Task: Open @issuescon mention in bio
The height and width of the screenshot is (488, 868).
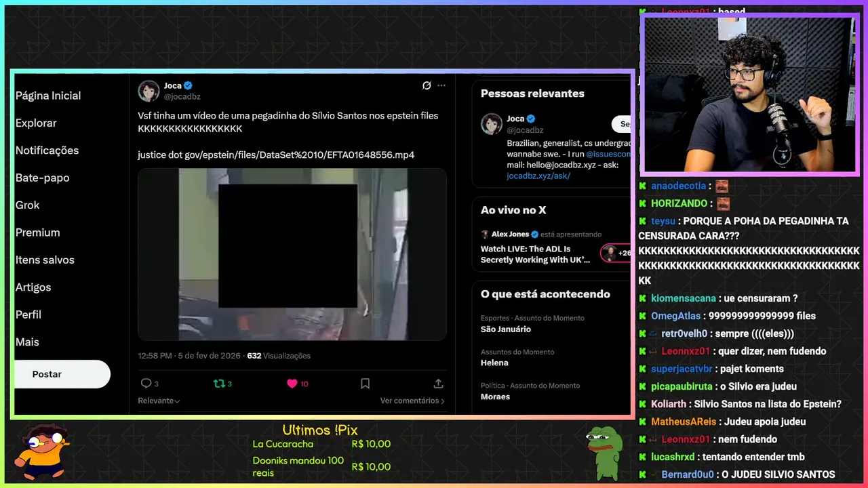Action: click(608, 154)
